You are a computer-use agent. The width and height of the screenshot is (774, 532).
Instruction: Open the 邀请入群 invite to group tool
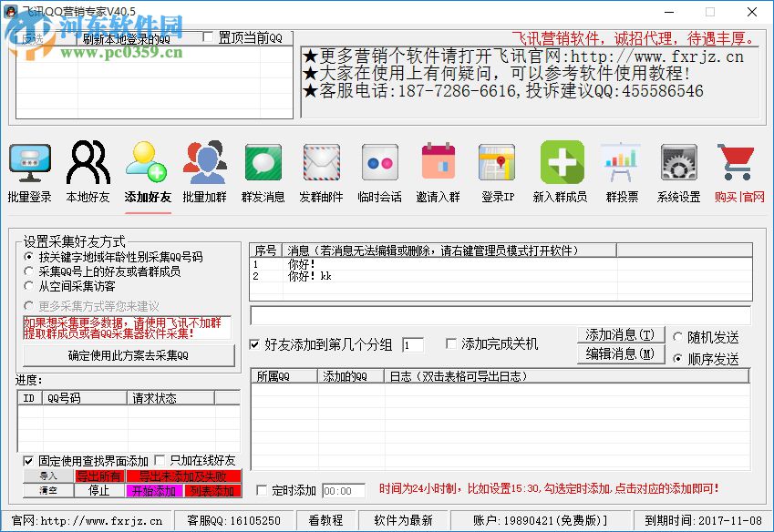[x=438, y=173]
